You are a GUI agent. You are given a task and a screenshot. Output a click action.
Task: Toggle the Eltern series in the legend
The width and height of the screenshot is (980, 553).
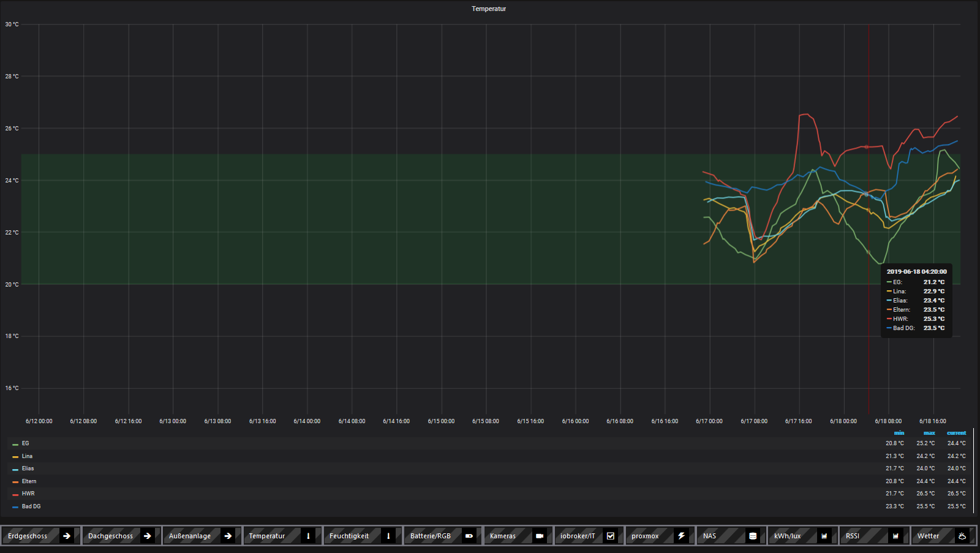pos(29,481)
